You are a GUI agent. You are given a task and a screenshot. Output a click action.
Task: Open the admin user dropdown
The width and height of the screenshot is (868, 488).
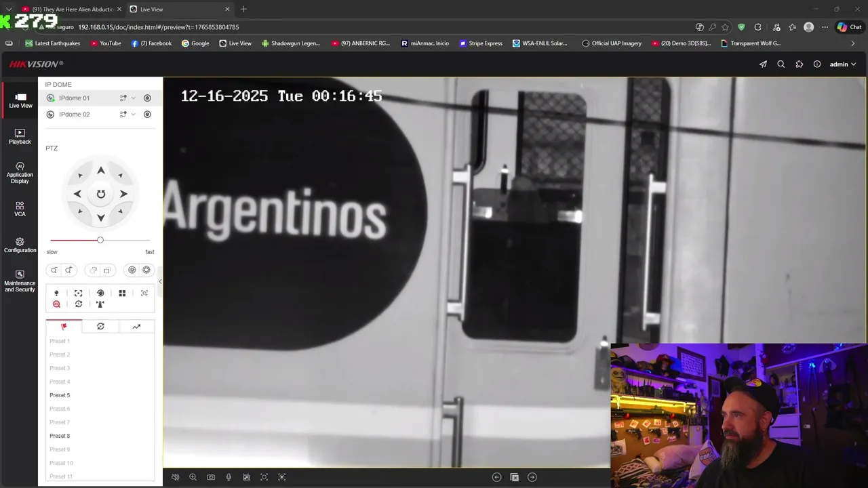click(843, 64)
